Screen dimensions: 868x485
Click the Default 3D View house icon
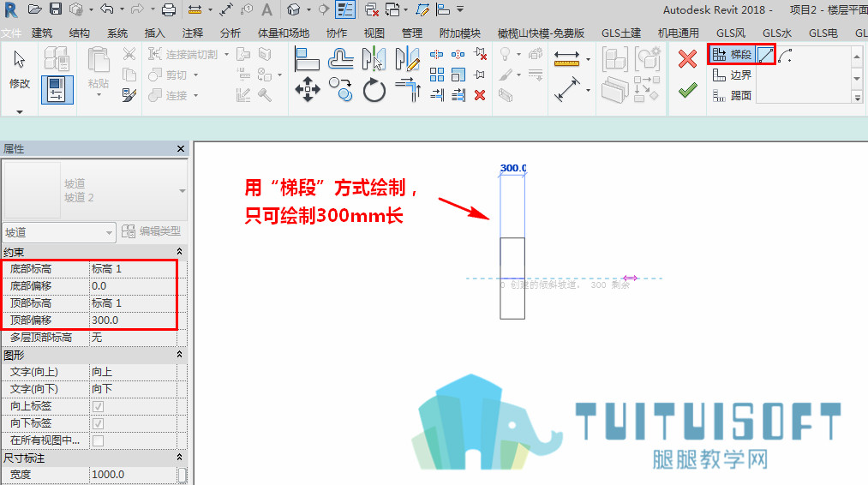[293, 9]
